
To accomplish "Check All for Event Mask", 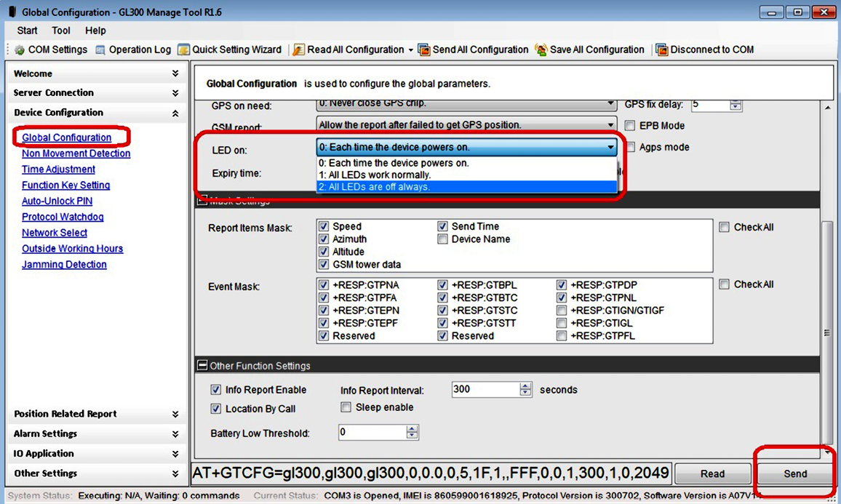I will click(724, 284).
